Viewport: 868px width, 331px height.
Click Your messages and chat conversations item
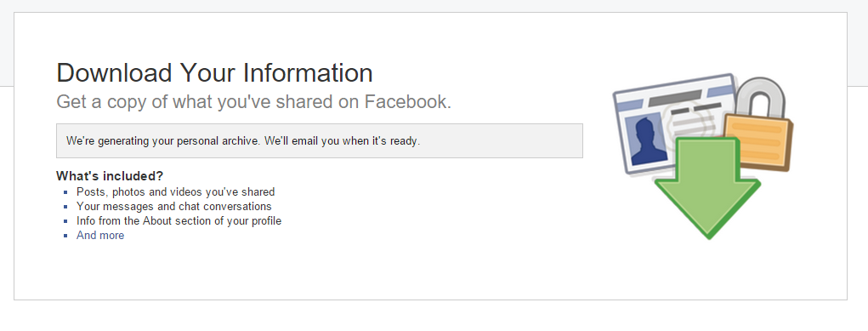click(x=173, y=206)
